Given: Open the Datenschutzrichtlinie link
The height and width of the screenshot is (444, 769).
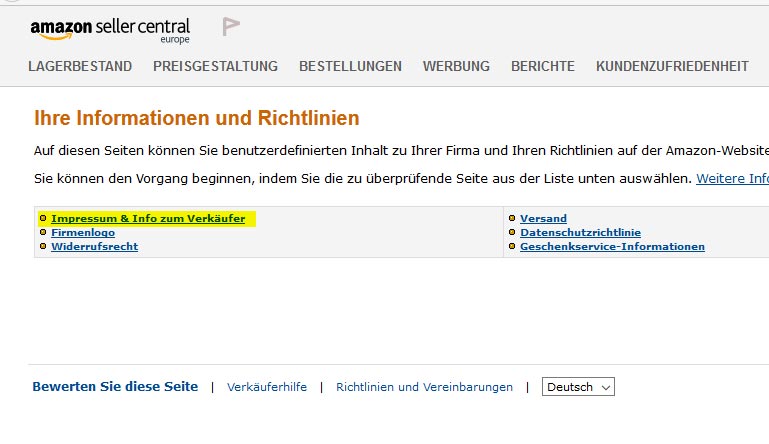Looking at the screenshot, I should pyautogui.click(x=580, y=233).
